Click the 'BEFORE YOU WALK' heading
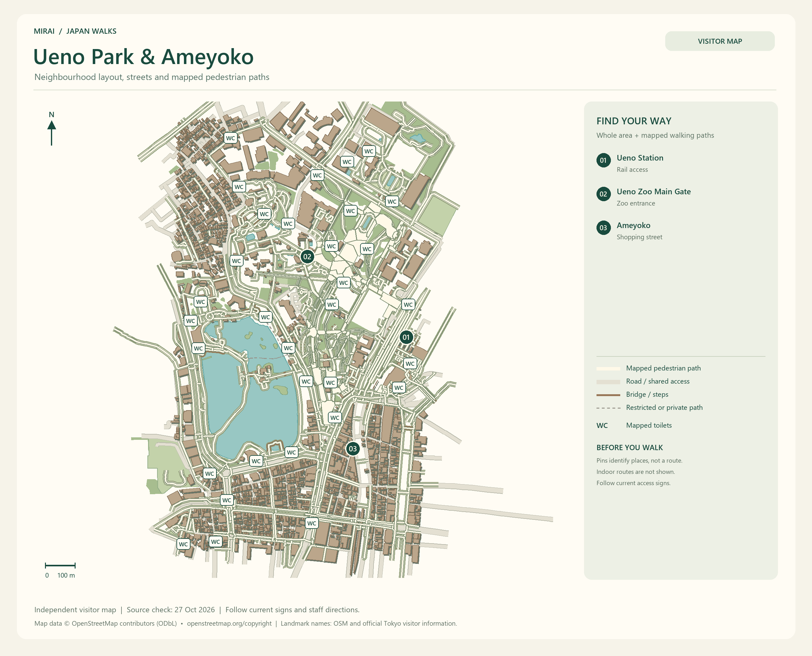 630,447
